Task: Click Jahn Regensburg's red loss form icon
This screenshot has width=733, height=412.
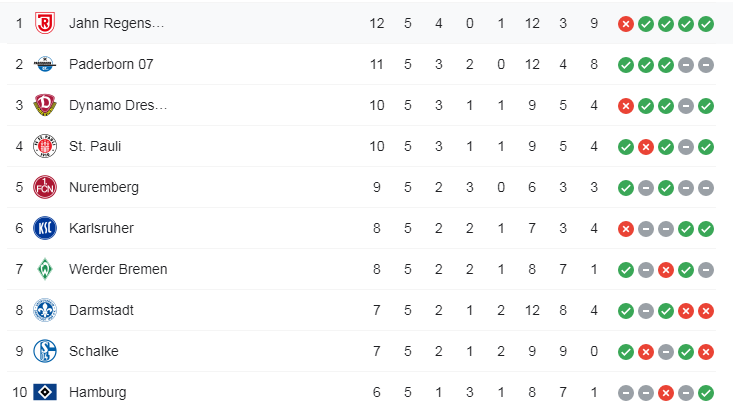Action: 626,23
